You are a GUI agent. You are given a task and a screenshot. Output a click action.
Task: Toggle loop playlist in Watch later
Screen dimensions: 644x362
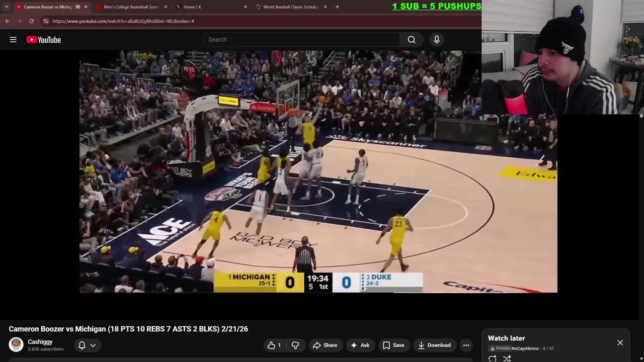tap(493, 358)
